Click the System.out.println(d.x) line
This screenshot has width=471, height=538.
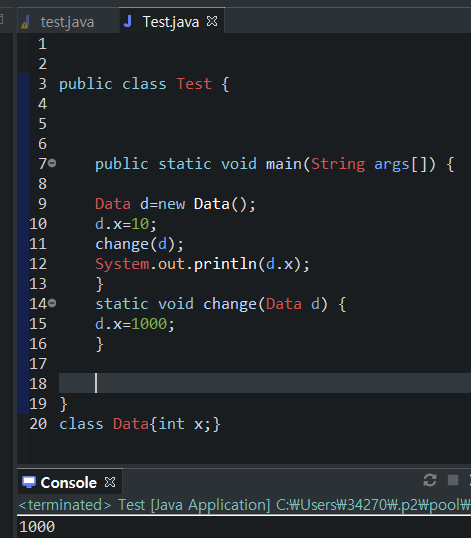tap(202, 264)
